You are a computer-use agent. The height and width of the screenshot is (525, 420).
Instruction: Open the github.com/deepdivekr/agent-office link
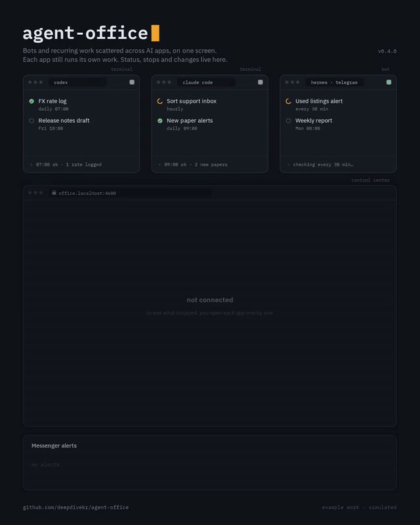point(75,507)
